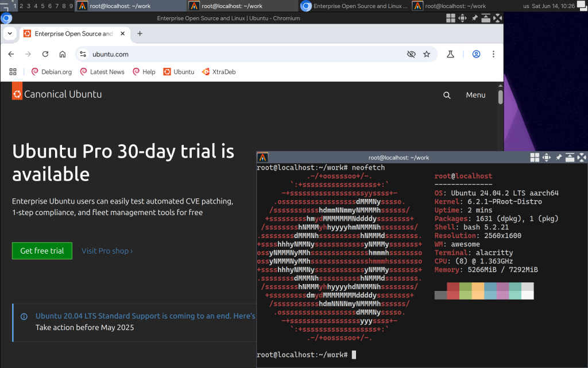Go back in Chromium

coord(11,54)
